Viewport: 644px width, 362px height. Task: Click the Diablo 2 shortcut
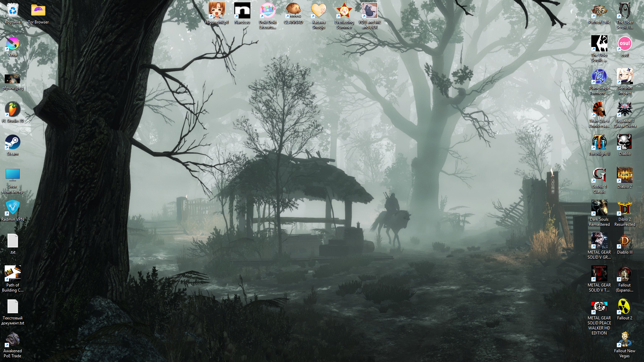[x=625, y=178]
